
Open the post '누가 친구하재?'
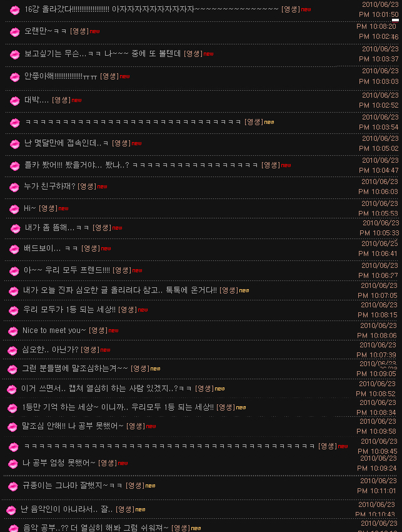point(49,187)
